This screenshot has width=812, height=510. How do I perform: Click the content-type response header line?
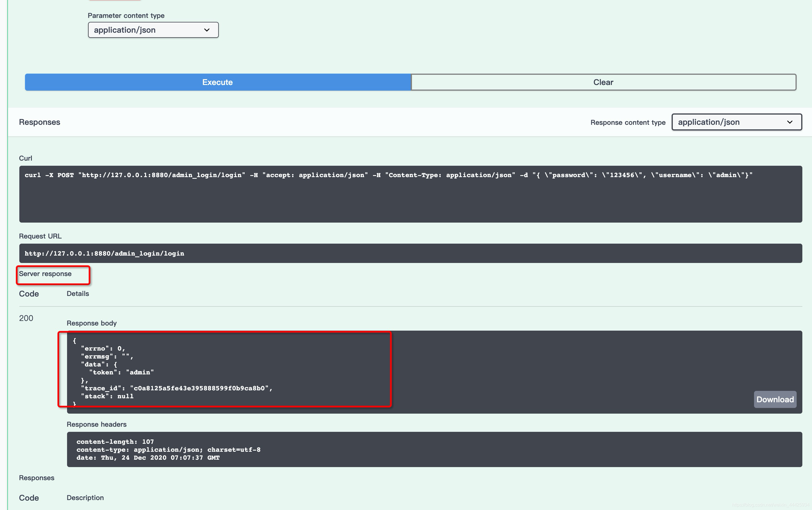pyautogui.click(x=168, y=450)
